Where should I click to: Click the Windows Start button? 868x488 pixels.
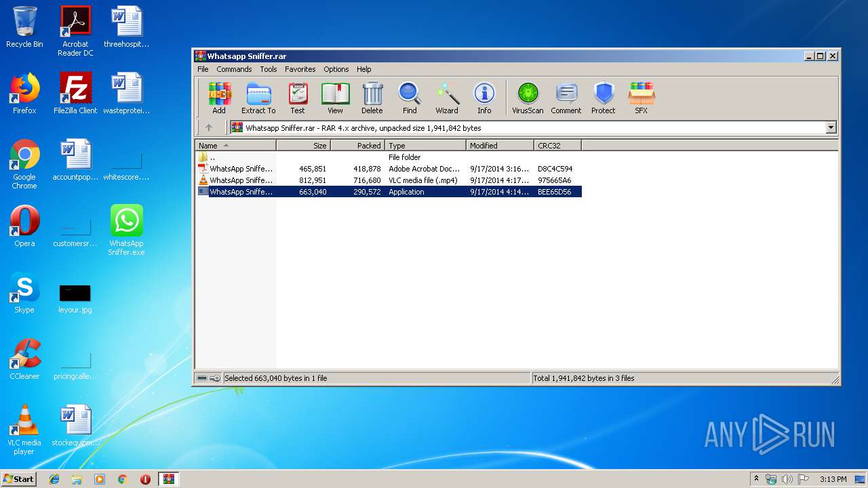[x=19, y=479]
